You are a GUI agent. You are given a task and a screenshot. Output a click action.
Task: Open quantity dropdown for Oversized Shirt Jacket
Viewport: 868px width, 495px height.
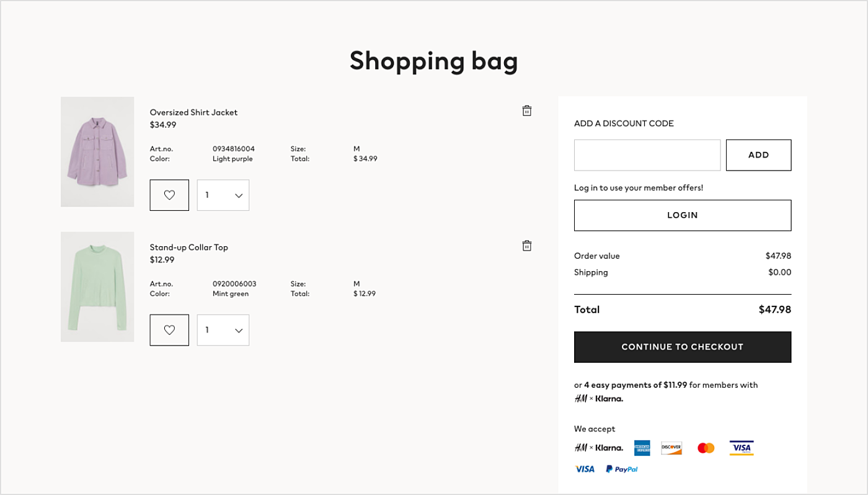pos(223,195)
